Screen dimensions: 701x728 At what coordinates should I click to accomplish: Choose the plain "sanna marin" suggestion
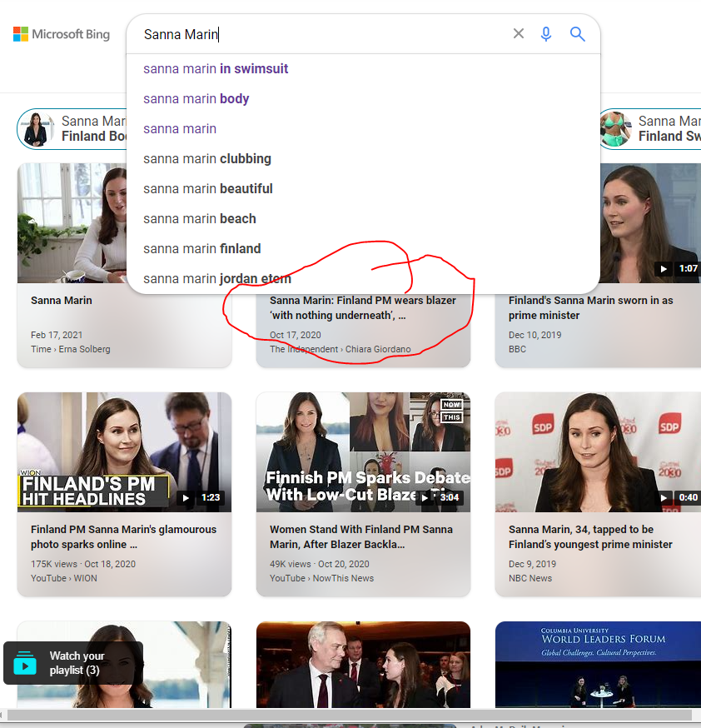click(180, 128)
